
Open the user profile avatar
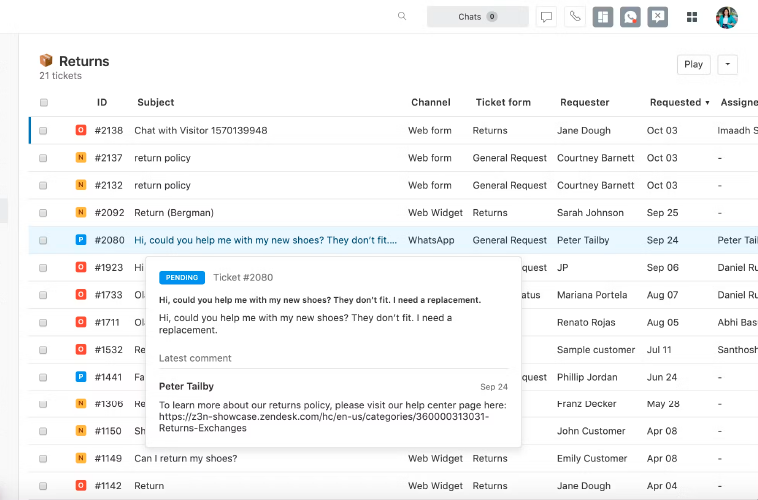pyautogui.click(x=727, y=17)
